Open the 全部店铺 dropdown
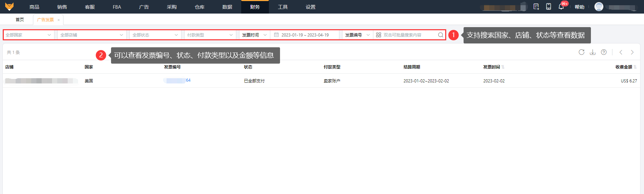The width and height of the screenshot is (644, 194). 92,35
